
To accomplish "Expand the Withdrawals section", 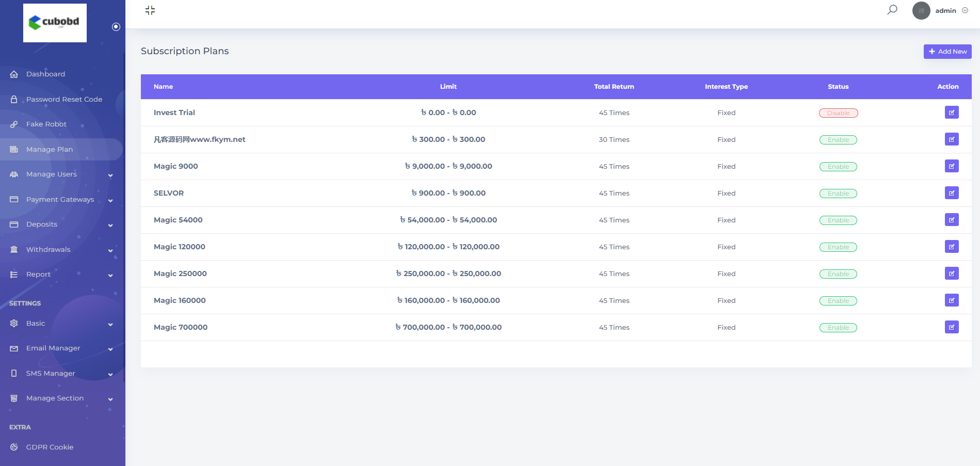I will tap(62, 250).
